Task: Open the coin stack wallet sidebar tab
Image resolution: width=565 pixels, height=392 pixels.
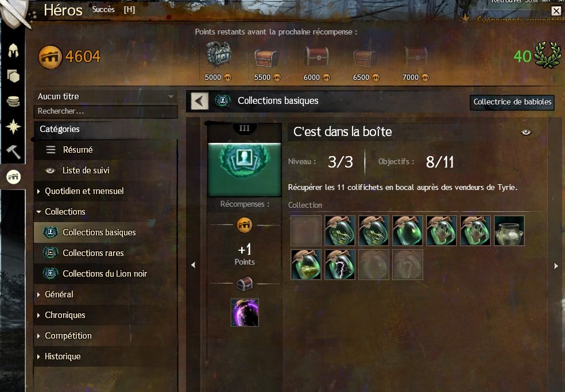Action: tap(13, 101)
